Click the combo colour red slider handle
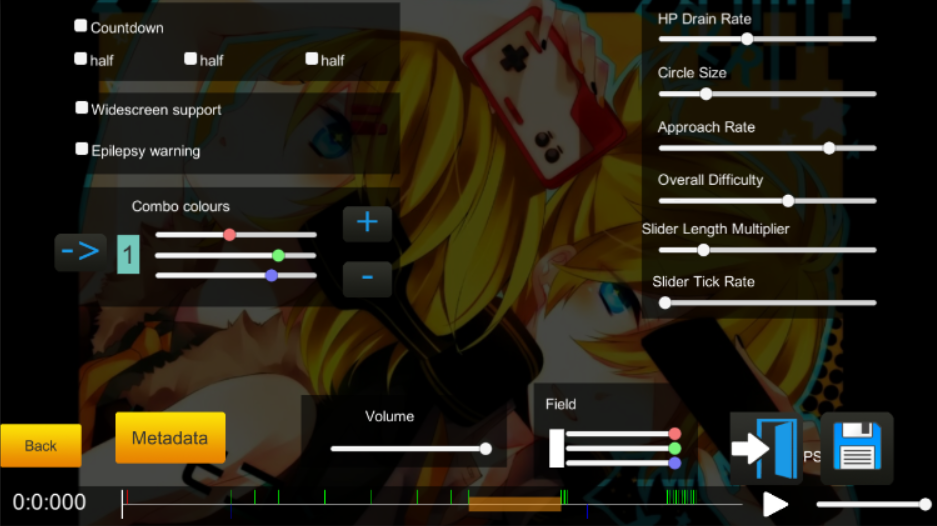 229,235
